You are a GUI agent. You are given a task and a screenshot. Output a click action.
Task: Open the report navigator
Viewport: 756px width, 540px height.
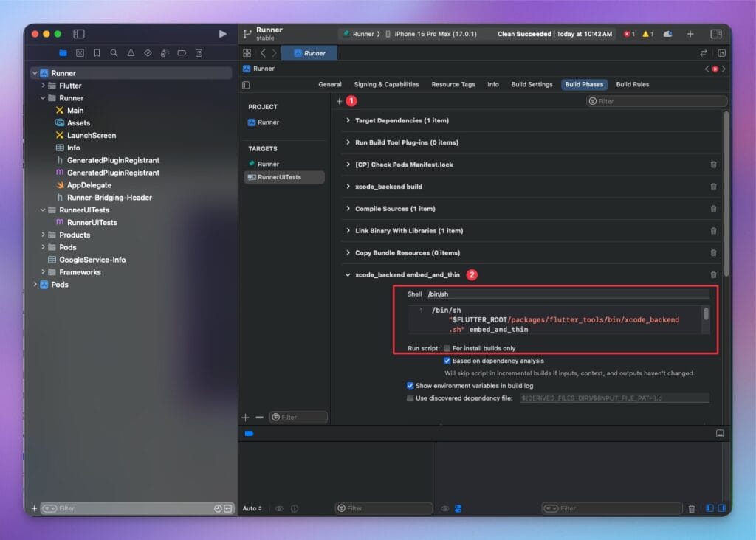(199, 53)
